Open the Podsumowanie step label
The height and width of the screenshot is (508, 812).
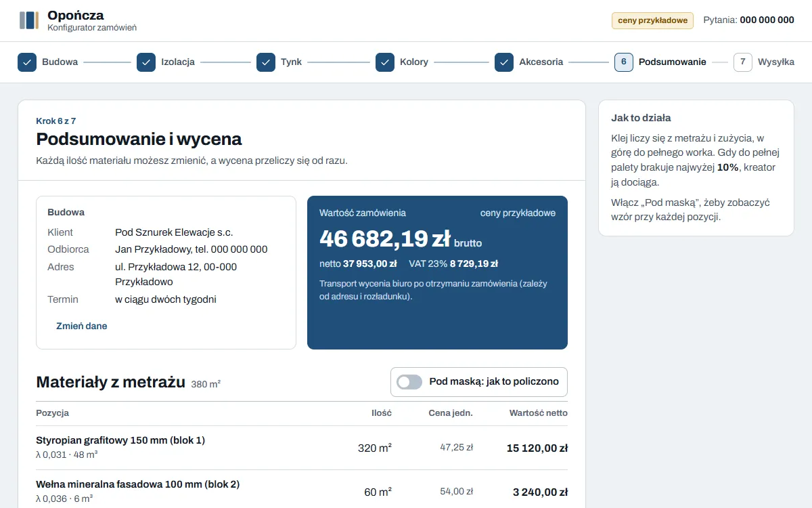tap(673, 62)
